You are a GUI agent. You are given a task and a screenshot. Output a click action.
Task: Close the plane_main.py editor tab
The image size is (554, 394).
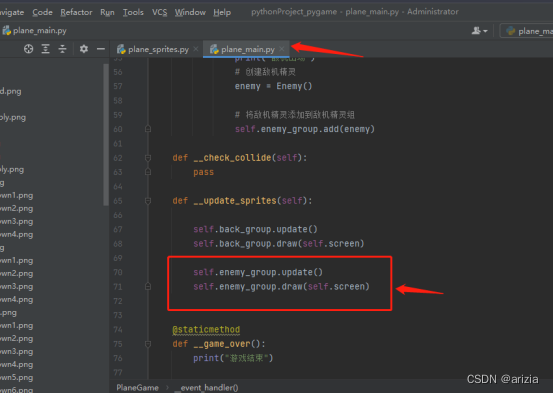(x=282, y=49)
